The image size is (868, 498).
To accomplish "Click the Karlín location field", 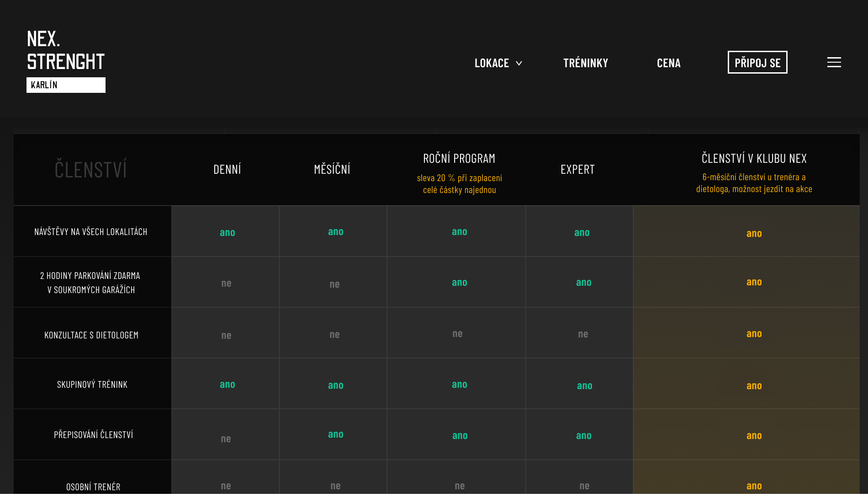I will tap(66, 85).
